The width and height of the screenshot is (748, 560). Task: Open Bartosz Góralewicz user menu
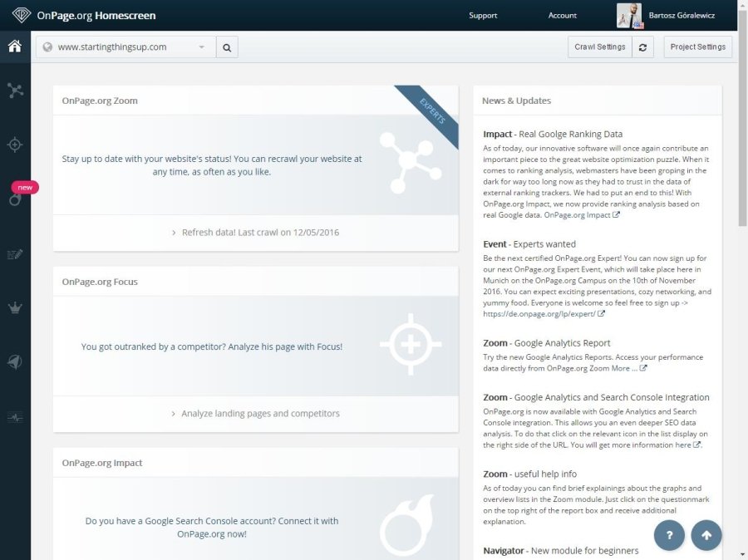[x=682, y=15]
